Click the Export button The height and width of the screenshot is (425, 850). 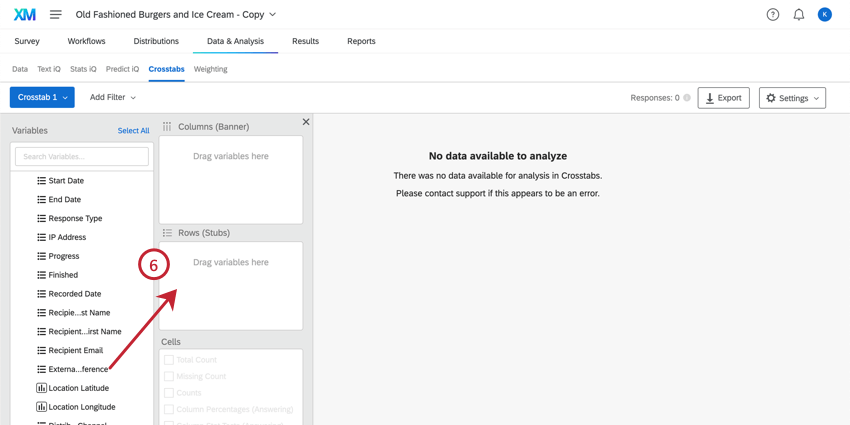(723, 98)
